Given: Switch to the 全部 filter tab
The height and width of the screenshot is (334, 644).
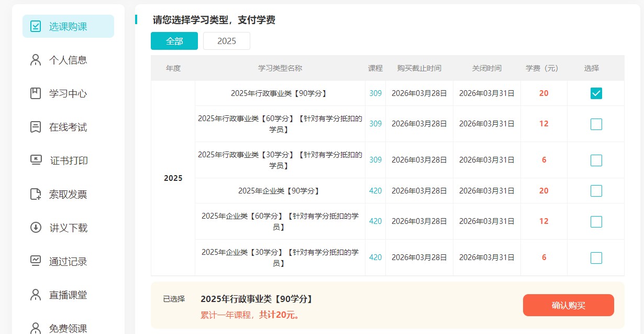Looking at the screenshot, I should pos(174,41).
